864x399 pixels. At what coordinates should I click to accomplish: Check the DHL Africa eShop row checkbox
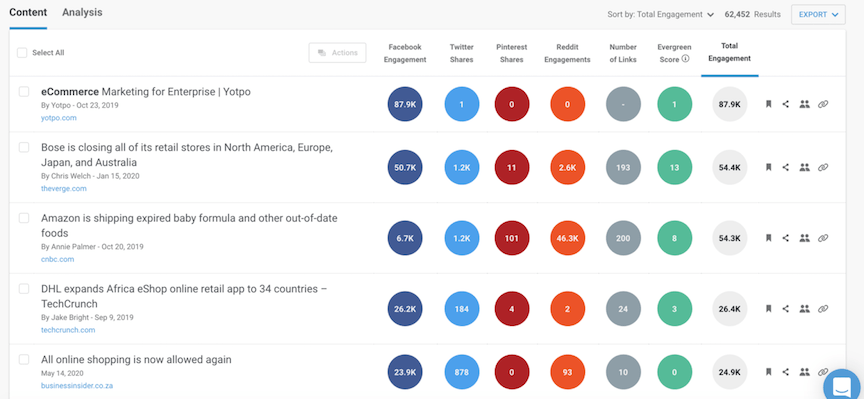tap(24, 289)
